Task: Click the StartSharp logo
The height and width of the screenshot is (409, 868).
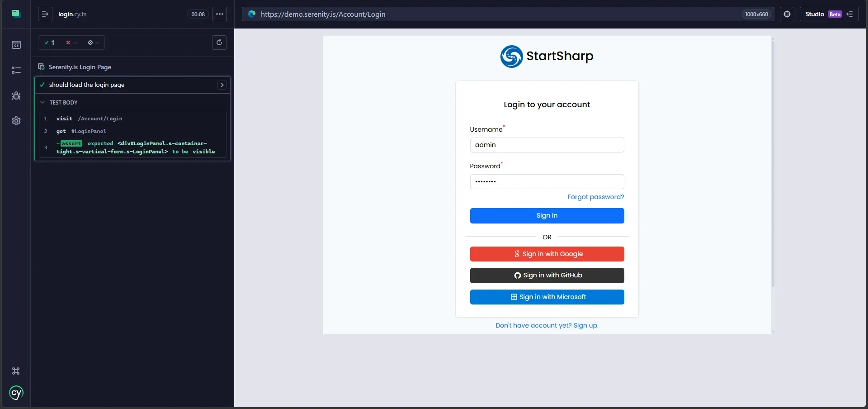Action: 547,56
